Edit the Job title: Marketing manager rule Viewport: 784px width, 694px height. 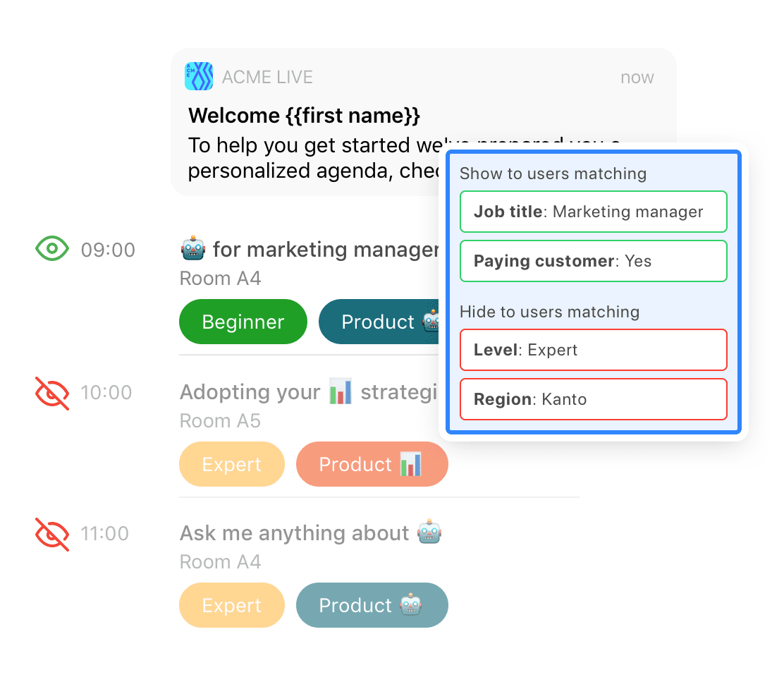[x=592, y=212]
